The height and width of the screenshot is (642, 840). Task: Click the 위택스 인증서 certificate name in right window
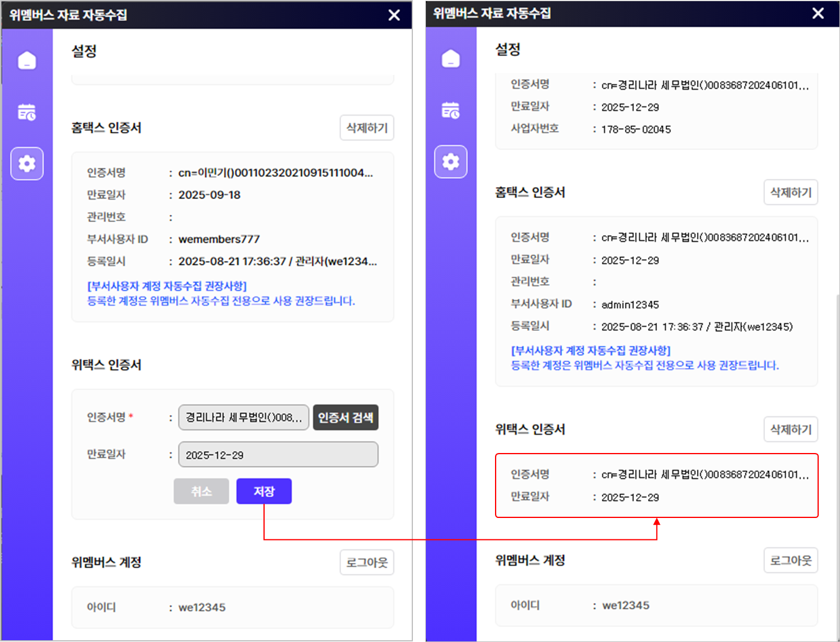(705, 475)
